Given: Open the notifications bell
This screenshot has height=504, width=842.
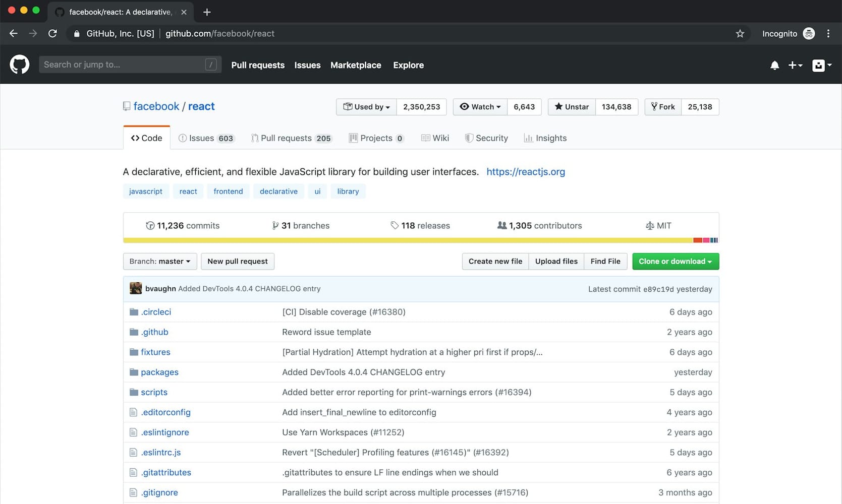Looking at the screenshot, I should 775,65.
